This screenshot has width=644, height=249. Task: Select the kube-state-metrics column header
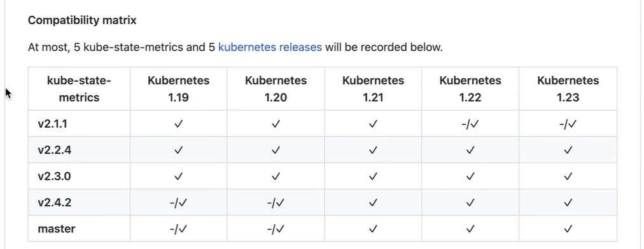point(79,88)
